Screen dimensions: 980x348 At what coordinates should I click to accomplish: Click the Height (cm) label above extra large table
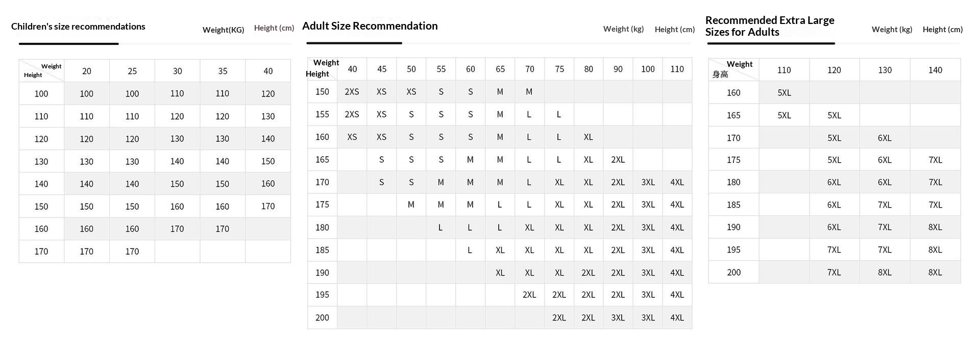point(942,30)
